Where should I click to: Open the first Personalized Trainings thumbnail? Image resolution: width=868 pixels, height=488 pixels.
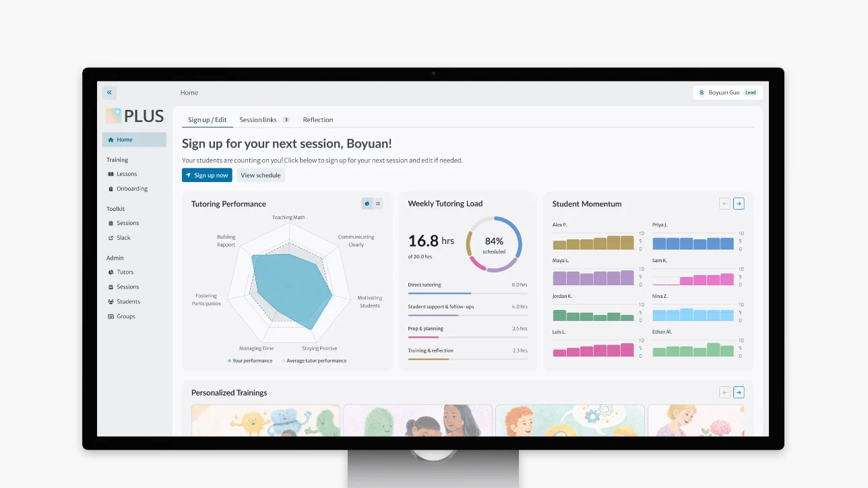click(x=266, y=421)
